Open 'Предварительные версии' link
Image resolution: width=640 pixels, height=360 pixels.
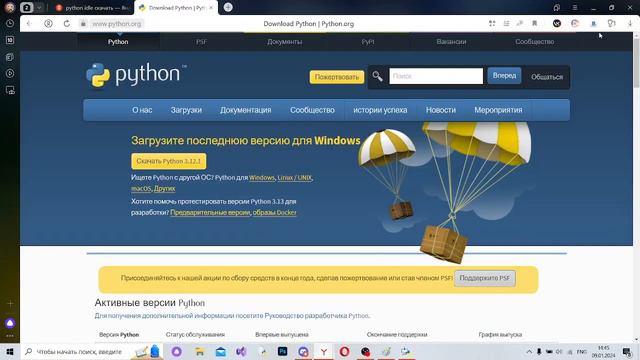(x=210, y=213)
